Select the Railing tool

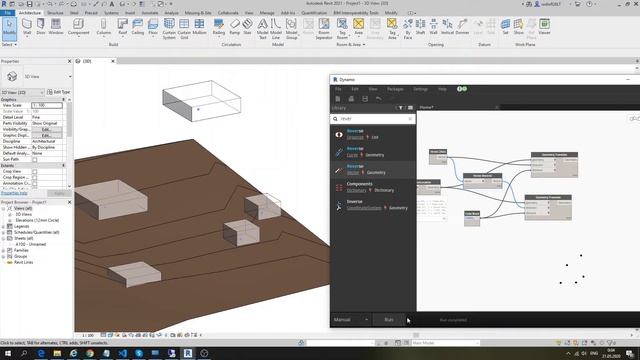tap(219, 27)
